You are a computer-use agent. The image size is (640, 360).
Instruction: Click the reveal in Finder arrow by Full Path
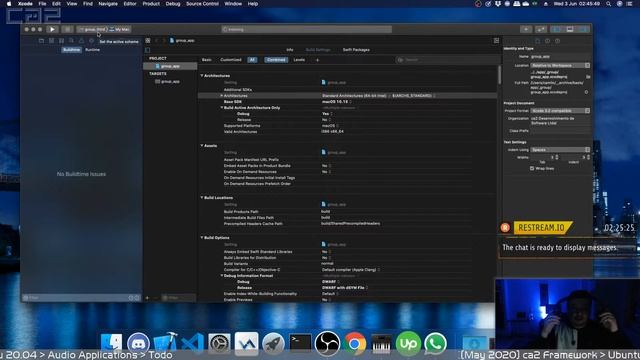click(x=587, y=92)
